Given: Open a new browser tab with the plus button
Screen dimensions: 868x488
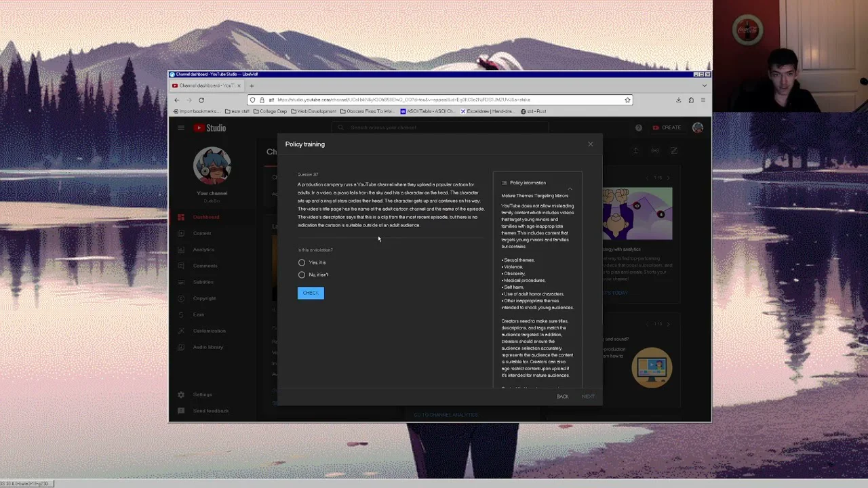Looking at the screenshot, I should tap(252, 85).
